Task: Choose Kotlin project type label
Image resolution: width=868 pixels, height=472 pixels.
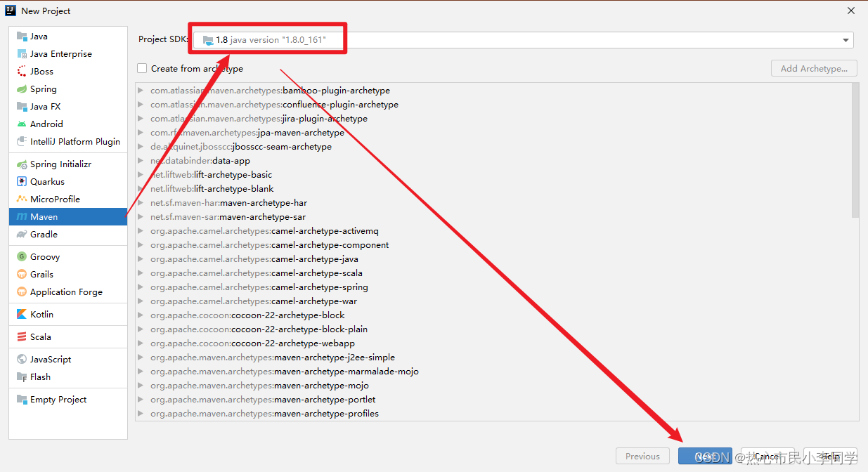Action: (42, 314)
